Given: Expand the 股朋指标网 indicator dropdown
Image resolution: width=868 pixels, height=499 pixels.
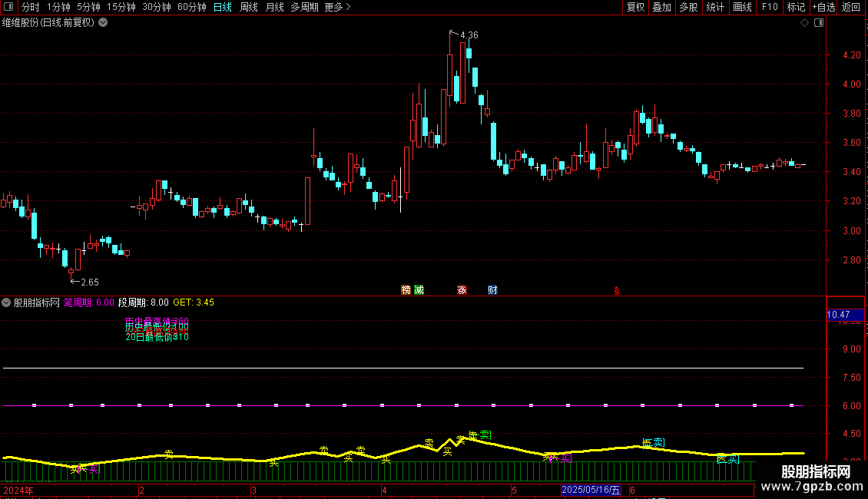Looking at the screenshot, I should pos(6,302).
